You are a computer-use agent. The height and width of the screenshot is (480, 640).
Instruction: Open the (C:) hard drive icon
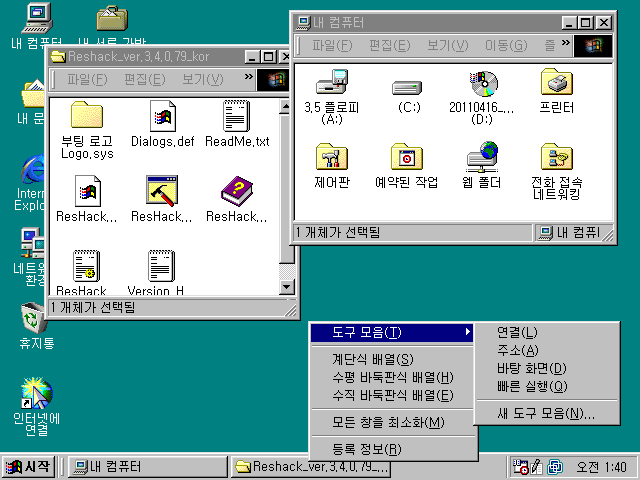click(407, 87)
